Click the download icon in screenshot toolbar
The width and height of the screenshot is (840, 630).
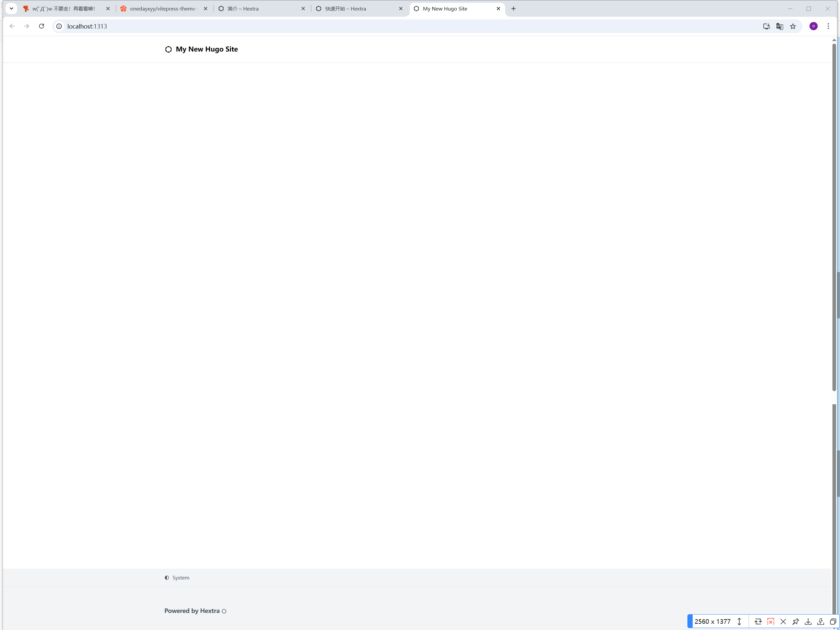coord(808,622)
